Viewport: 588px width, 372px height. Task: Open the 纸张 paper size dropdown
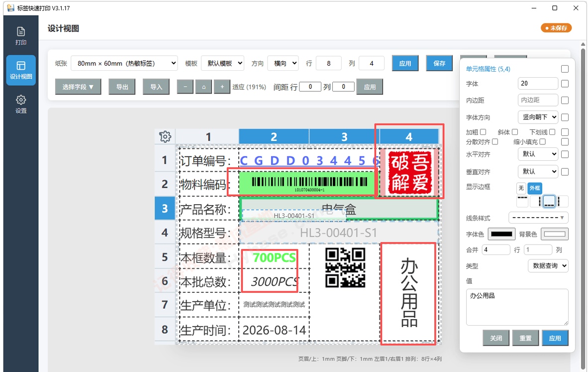click(x=124, y=63)
